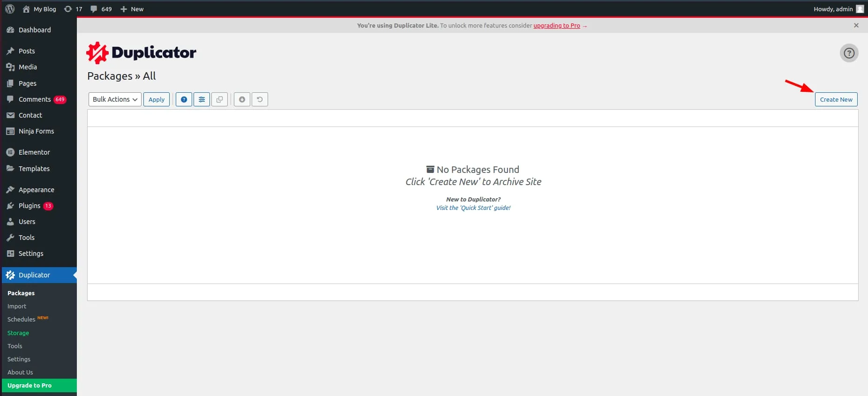Click the import arrow icon in the toolbar
868x396 pixels.
pyautogui.click(x=242, y=99)
